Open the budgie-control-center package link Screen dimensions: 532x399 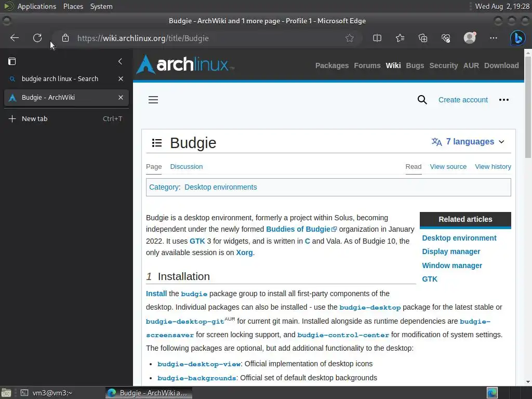pyautogui.click(x=343, y=335)
